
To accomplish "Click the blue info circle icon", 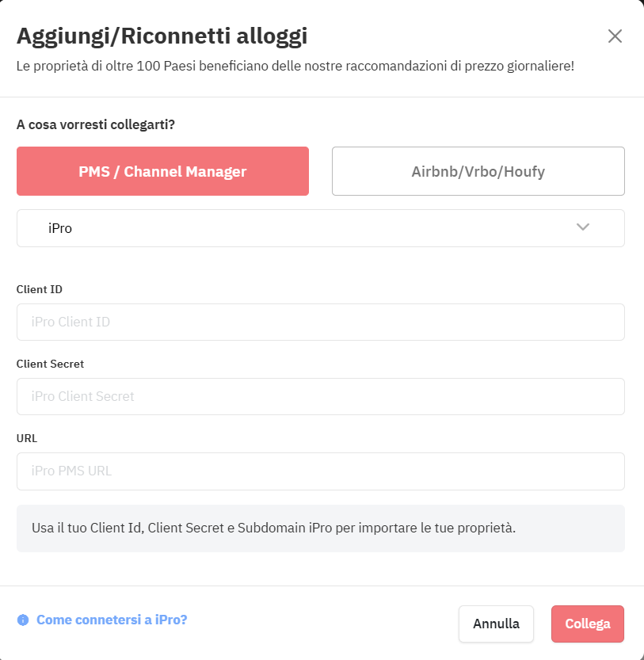I will click(x=23, y=620).
